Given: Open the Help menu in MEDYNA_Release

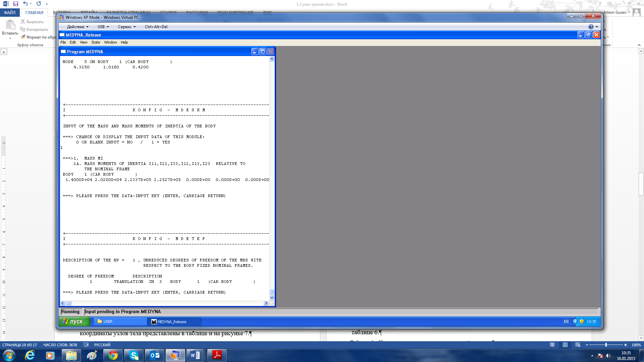Looking at the screenshot, I should point(124,42).
